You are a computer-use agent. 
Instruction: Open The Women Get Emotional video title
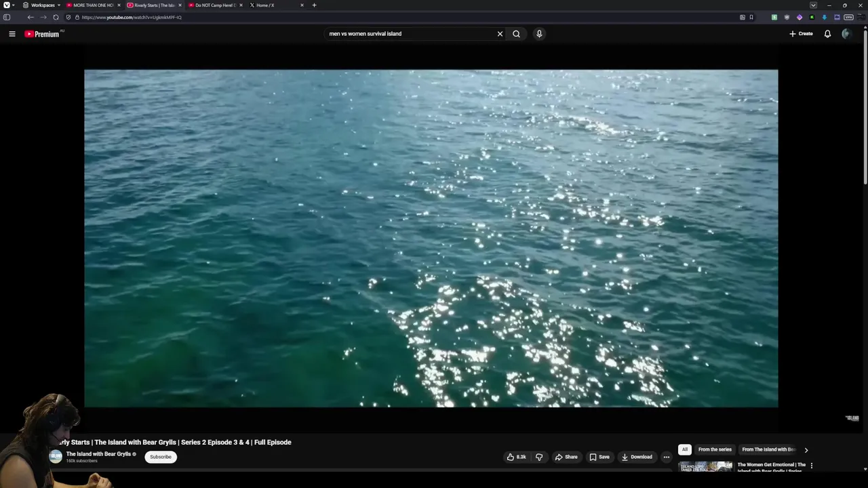[772, 467]
